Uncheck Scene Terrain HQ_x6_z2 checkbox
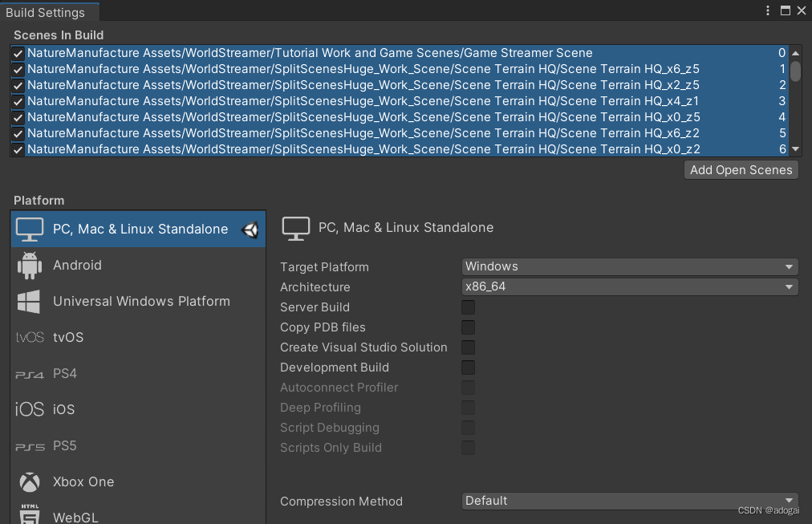 click(x=18, y=133)
